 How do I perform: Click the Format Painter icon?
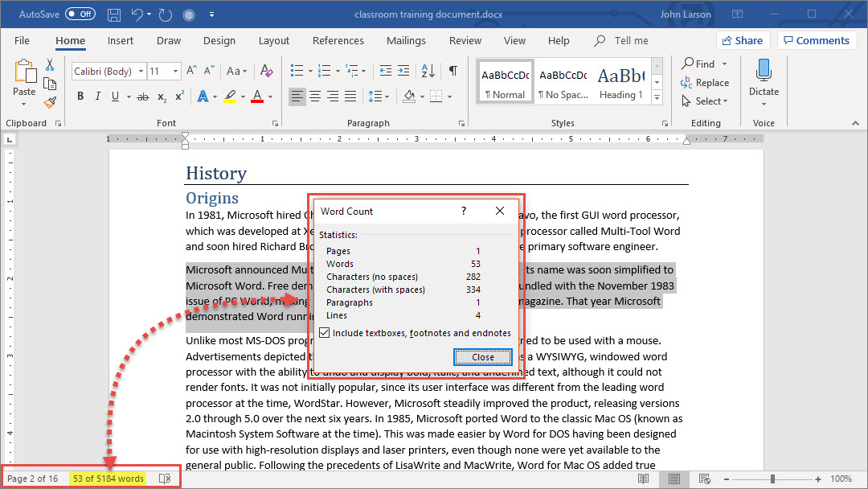pos(50,102)
